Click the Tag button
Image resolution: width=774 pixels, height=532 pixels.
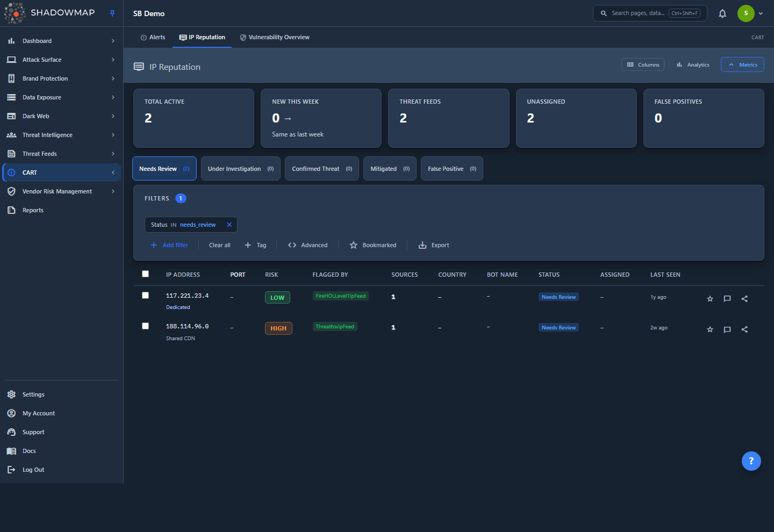255,245
